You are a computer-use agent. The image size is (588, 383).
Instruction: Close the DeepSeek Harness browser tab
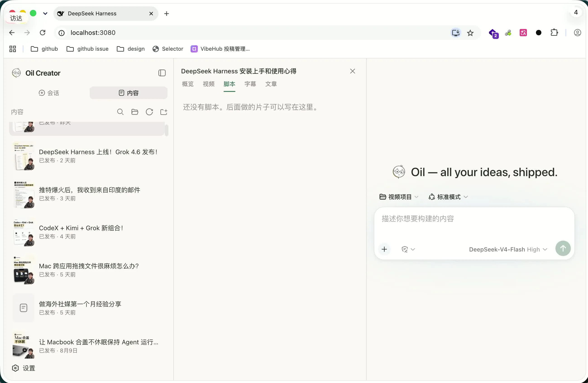tap(151, 14)
